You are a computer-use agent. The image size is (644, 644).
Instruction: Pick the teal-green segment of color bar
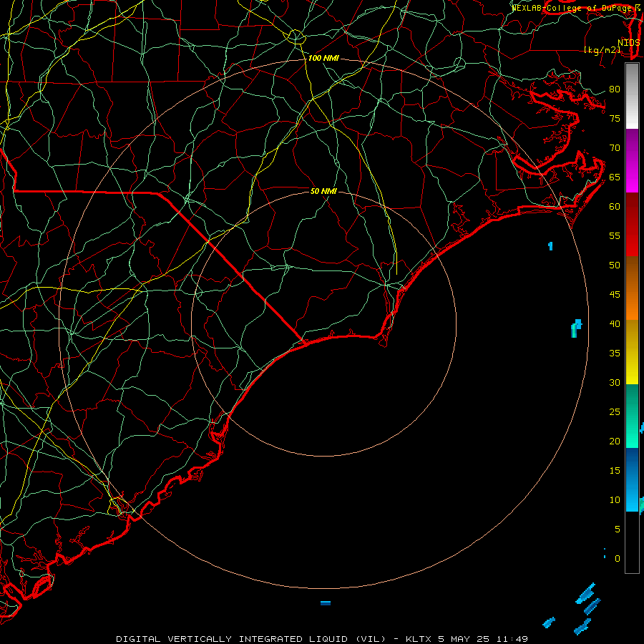coord(632,416)
